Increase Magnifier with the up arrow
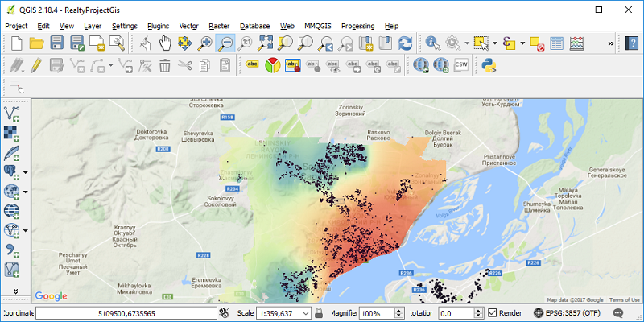Viewport: 644px width, 322px height. [398, 311]
